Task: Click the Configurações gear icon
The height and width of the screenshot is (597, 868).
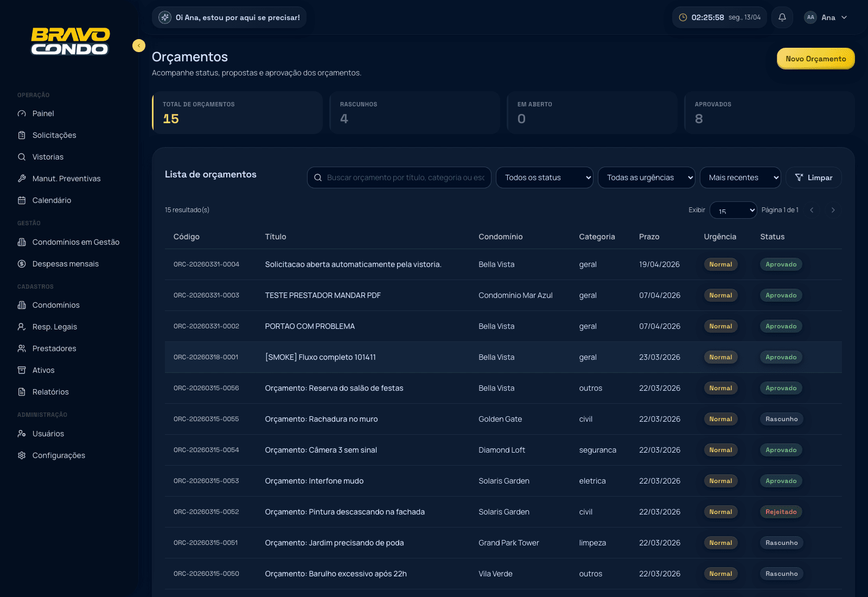Action: click(x=22, y=455)
